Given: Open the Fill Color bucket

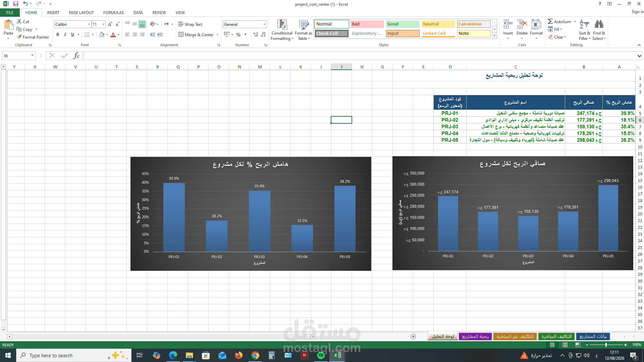Looking at the screenshot, I should click(x=102, y=35).
